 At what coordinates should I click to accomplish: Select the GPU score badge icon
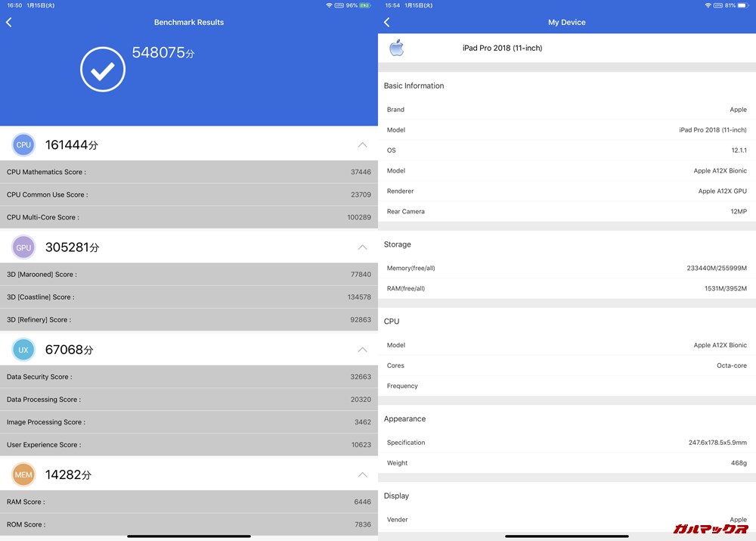tap(23, 247)
